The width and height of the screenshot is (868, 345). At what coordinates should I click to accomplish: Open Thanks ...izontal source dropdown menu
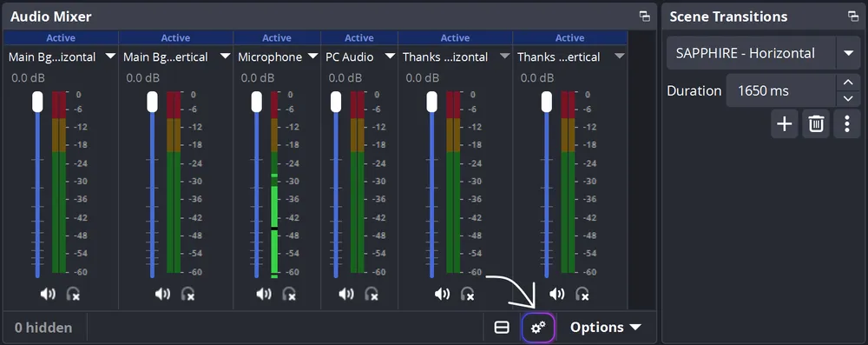tap(504, 56)
